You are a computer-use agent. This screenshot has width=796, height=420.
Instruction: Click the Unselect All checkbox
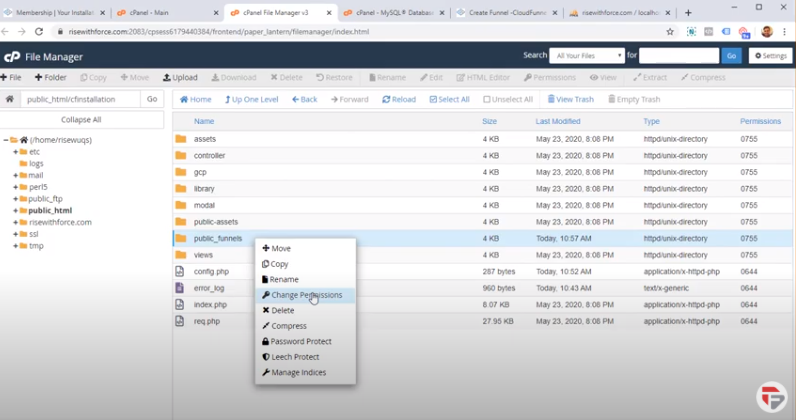[x=487, y=100]
